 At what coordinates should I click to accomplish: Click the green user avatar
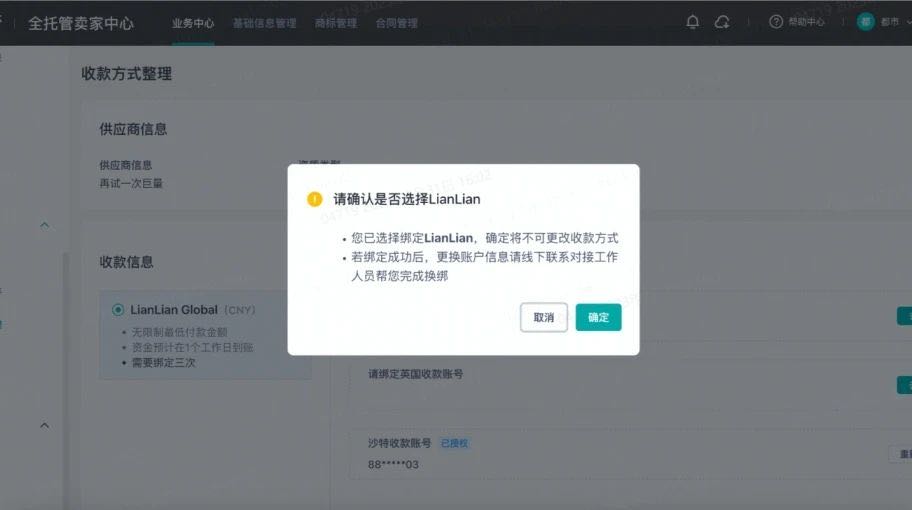pyautogui.click(x=865, y=22)
